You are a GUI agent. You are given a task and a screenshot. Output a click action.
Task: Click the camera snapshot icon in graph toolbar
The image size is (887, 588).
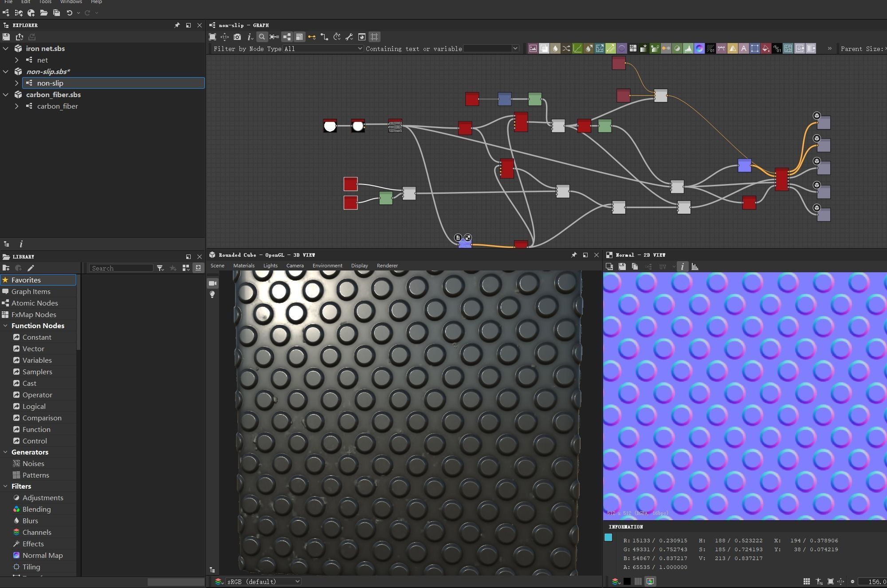237,37
